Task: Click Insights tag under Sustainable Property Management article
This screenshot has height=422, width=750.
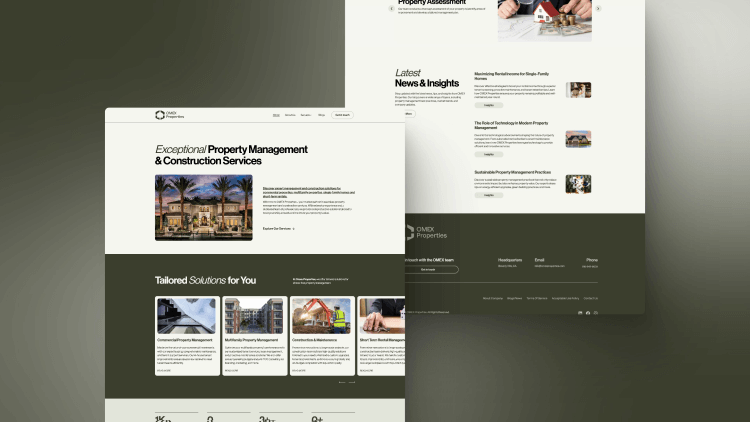Action: pyautogui.click(x=488, y=195)
